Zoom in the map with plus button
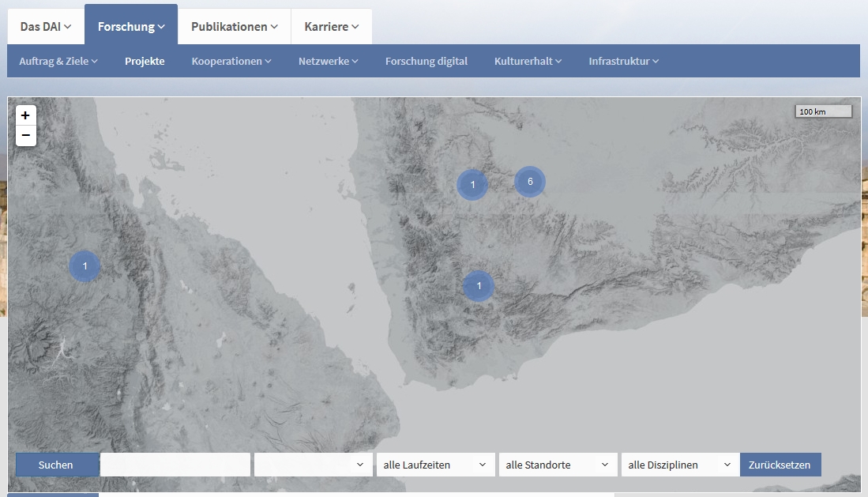Image resolution: width=868 pixels, height=497 pixels. (x=26, y=115)
